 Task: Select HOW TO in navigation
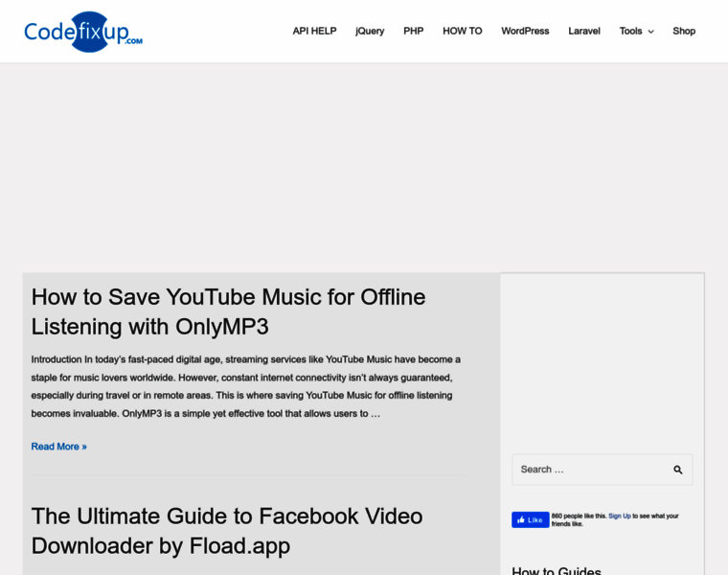pos(462,31)
